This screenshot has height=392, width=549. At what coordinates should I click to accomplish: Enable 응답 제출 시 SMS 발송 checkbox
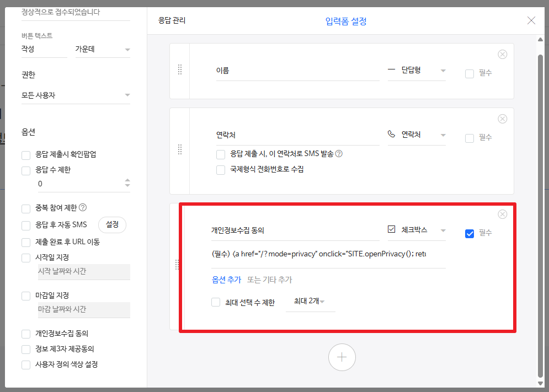221,154
